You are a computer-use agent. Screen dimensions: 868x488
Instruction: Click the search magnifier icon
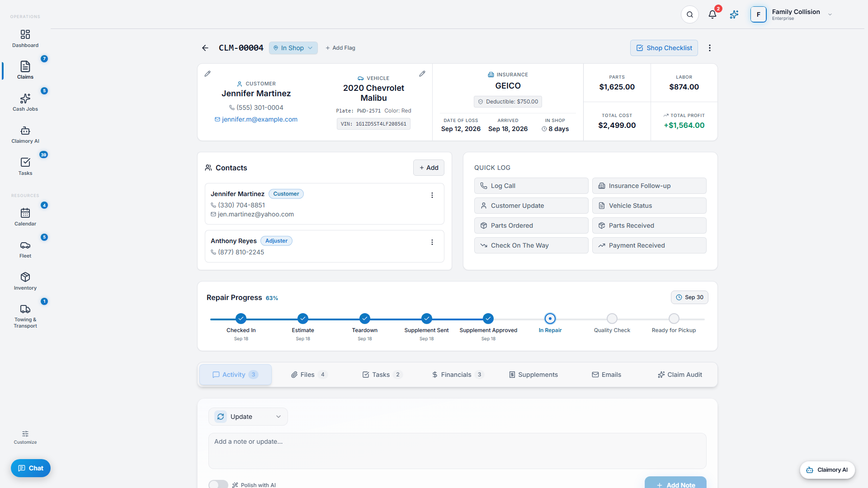point(690,14)
